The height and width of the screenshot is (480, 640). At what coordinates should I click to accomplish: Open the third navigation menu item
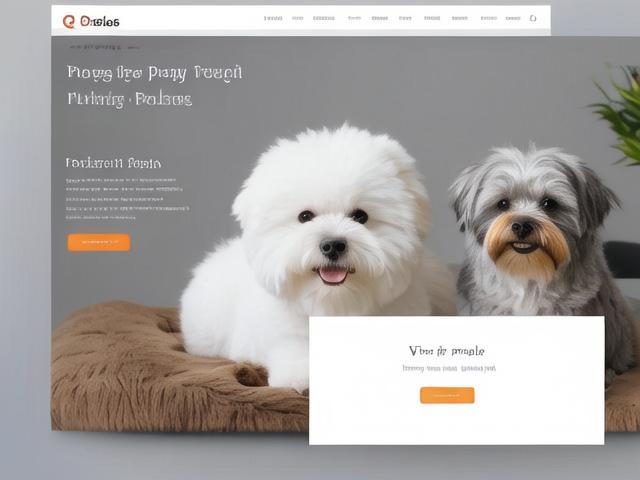(x=324, y=18)
